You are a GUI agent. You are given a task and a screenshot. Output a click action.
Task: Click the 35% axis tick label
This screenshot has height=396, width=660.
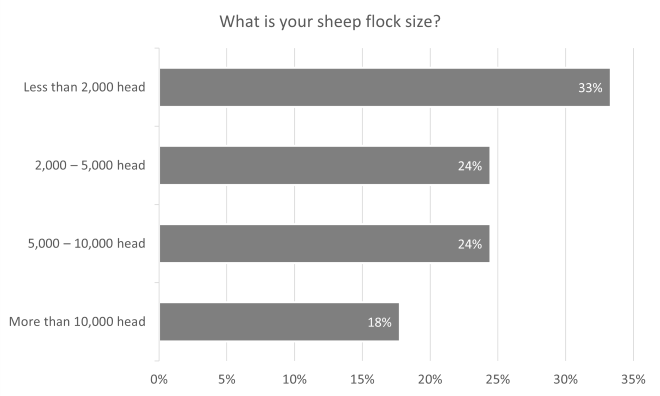click(x=633, y=380)
